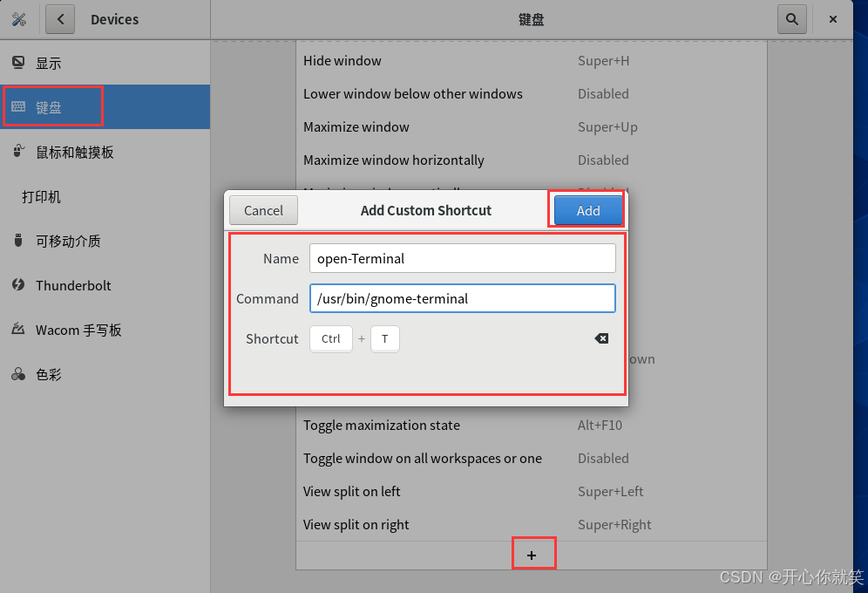Select View split on right row
This screenshot has height=593, width=868.
coord(532,524)
